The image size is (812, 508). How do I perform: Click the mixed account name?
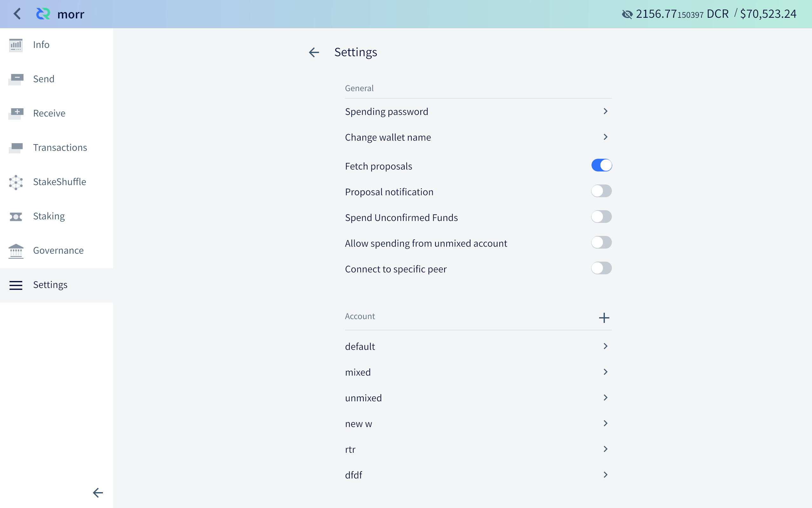(358, 372)
